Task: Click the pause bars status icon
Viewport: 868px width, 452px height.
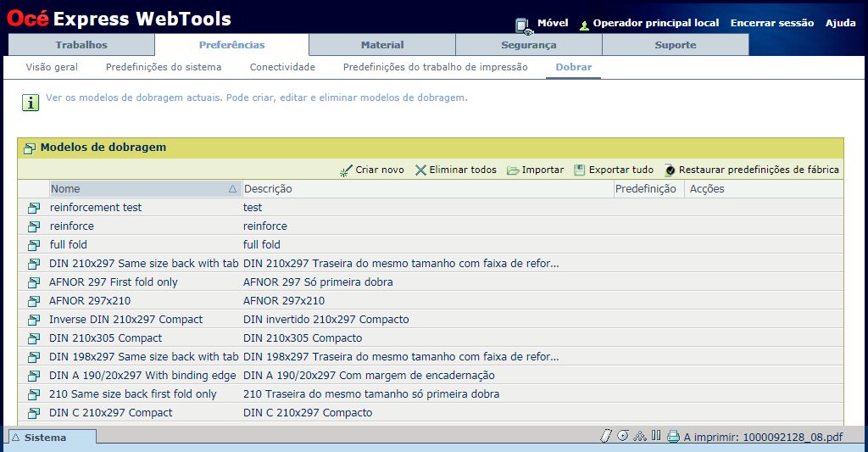Action: tap(656, 436)
